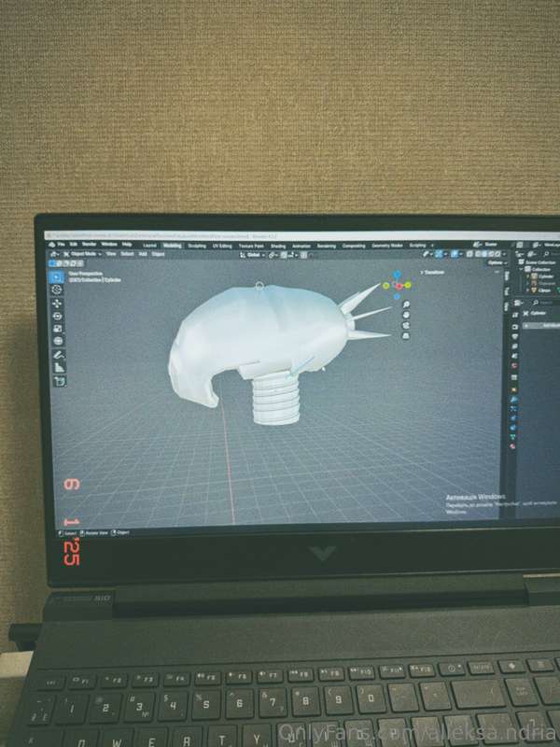
Task: Select the Measure tool
Action: [x=59, y=367]
